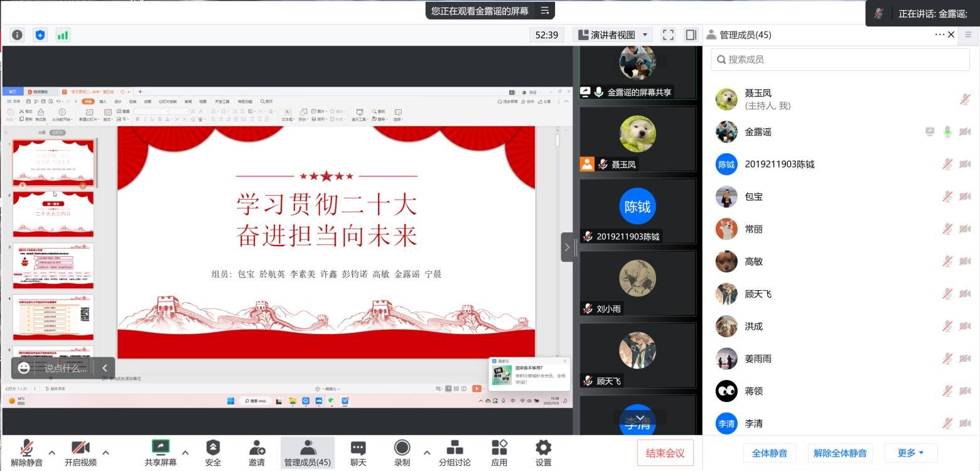Open the 演讲者视图 view dropdown
Viewport: 980px width, 471px height.
pyautogui.click(x=615, y=35)
